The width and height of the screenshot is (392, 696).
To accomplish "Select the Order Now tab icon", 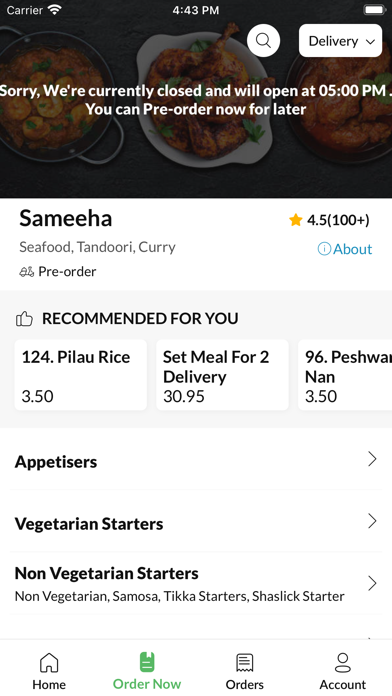I will tap(147, 662).
